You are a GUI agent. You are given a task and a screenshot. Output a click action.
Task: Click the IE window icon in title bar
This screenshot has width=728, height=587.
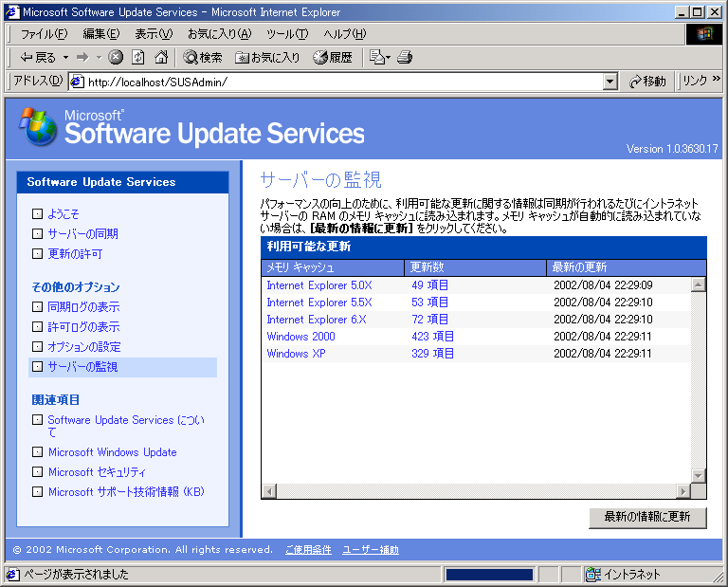click(12, 11)
